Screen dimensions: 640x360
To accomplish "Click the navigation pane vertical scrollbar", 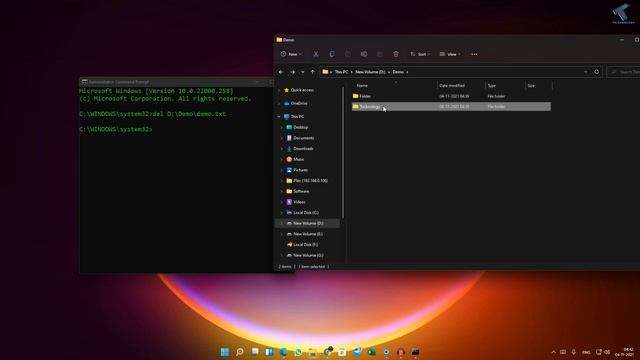I will tap(343, 153).
